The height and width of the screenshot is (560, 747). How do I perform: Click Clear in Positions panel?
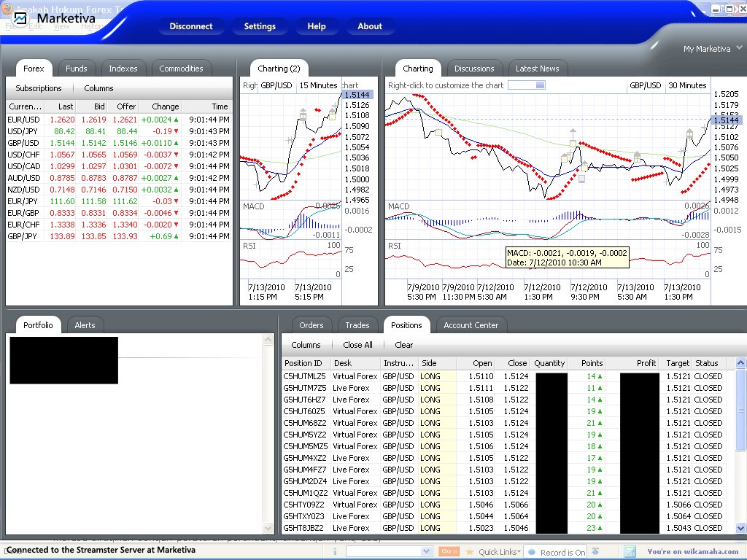tap(403, 345)
